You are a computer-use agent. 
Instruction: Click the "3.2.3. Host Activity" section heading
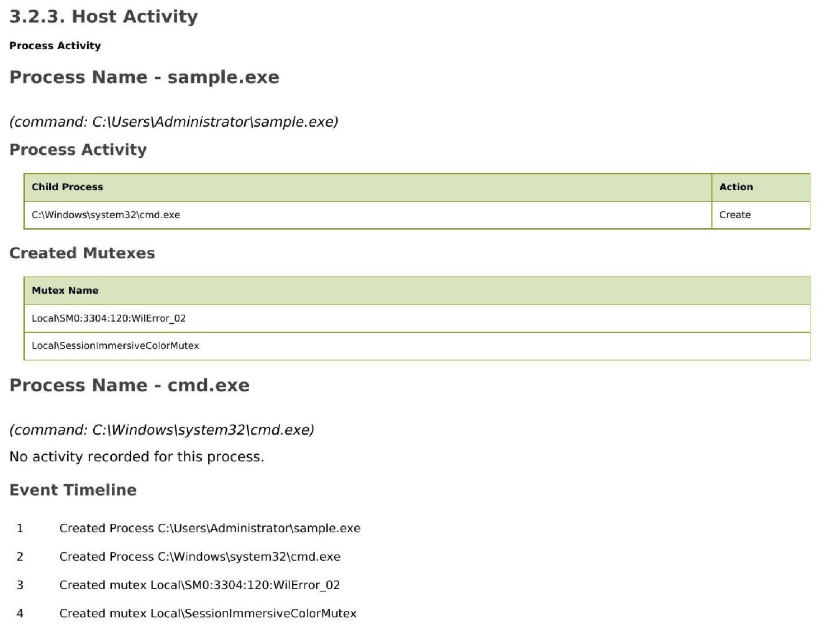point(103,17)
